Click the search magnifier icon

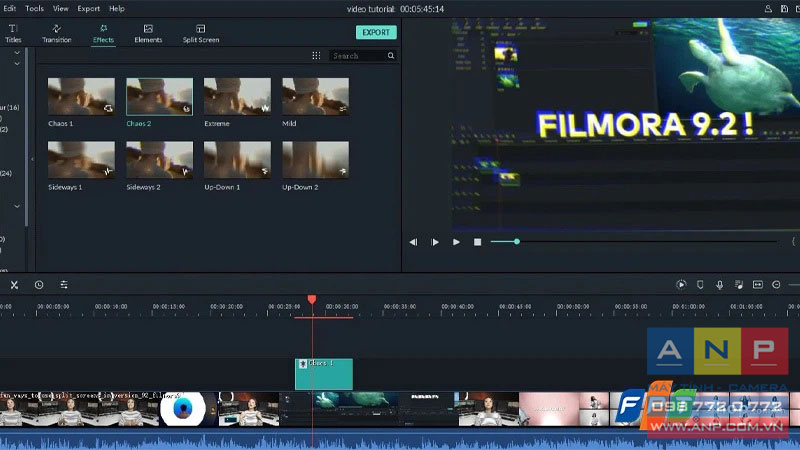391,56
